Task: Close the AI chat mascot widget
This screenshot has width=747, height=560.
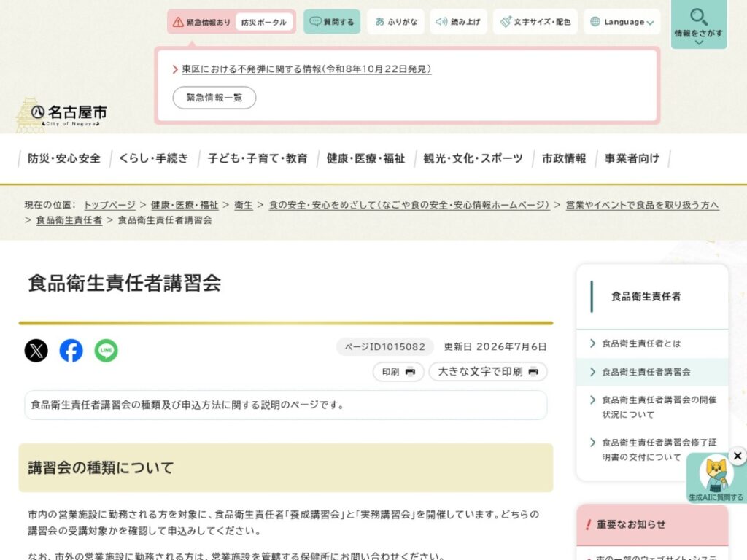Action: (738, 456)
